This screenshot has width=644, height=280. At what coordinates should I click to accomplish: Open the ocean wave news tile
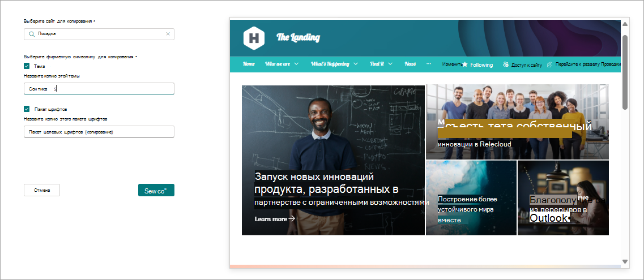click(471, 198)
